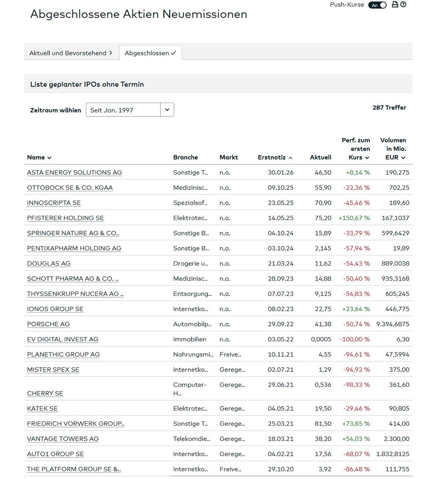Click the print icon
Image resolution: width=448 pixels, height=479 pixels.
(x=395, y=4)
